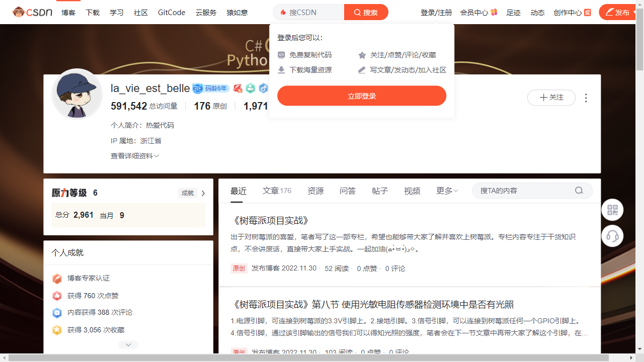Switch to the 问答 tab

[x=348, y=191]
